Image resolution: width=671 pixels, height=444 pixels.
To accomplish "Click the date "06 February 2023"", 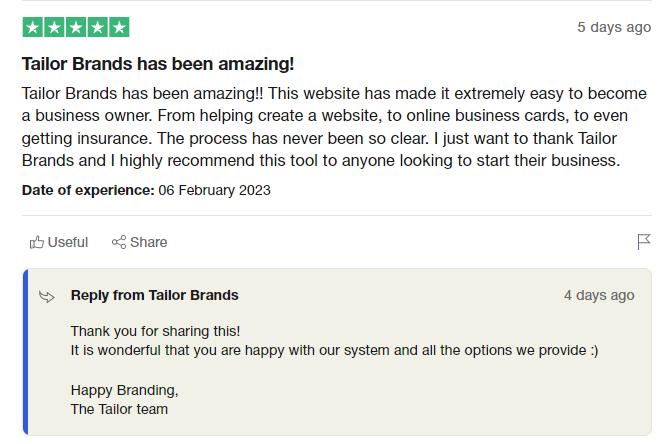I will click(x=214, y=190).
